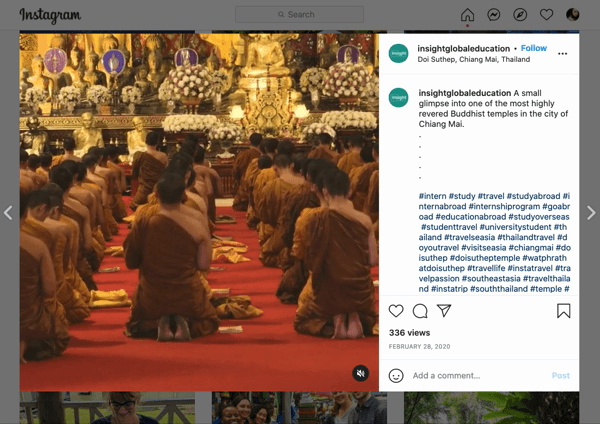This screenshot has width=600, height=424.
Task: Open the background thumbnail of woman with glasses
Action: point(107,408)
